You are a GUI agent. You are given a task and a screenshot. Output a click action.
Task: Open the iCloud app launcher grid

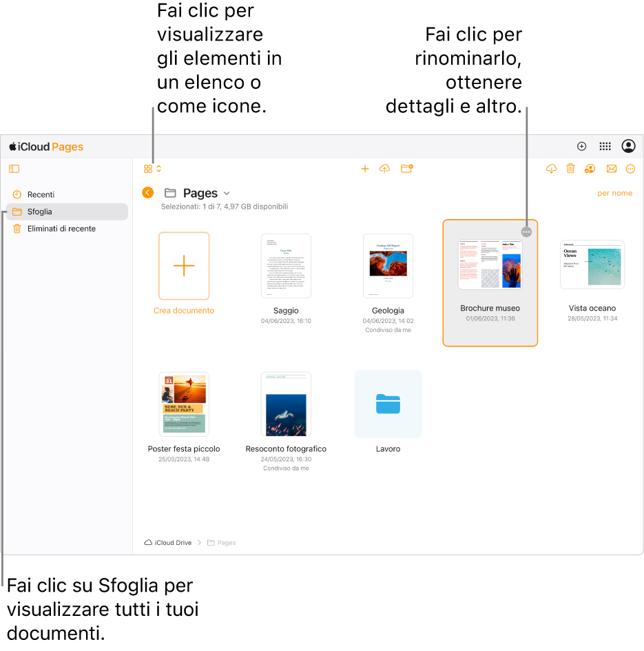click(x=605, y=146)
